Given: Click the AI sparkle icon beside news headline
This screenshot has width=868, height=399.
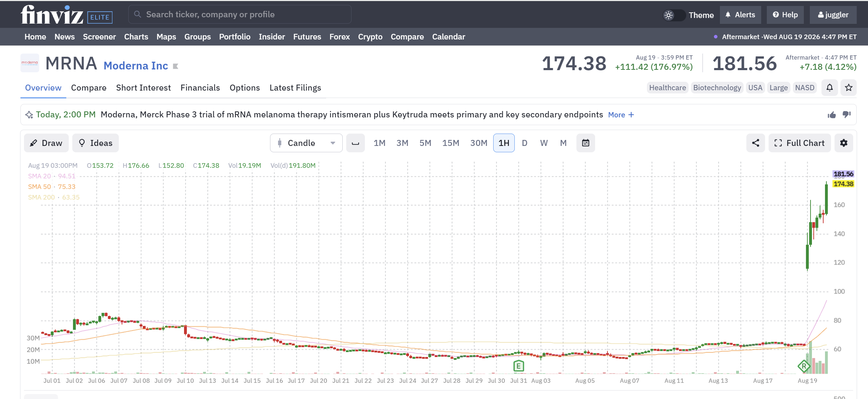Looking at the screenshot, I should (x=29, y=115).
